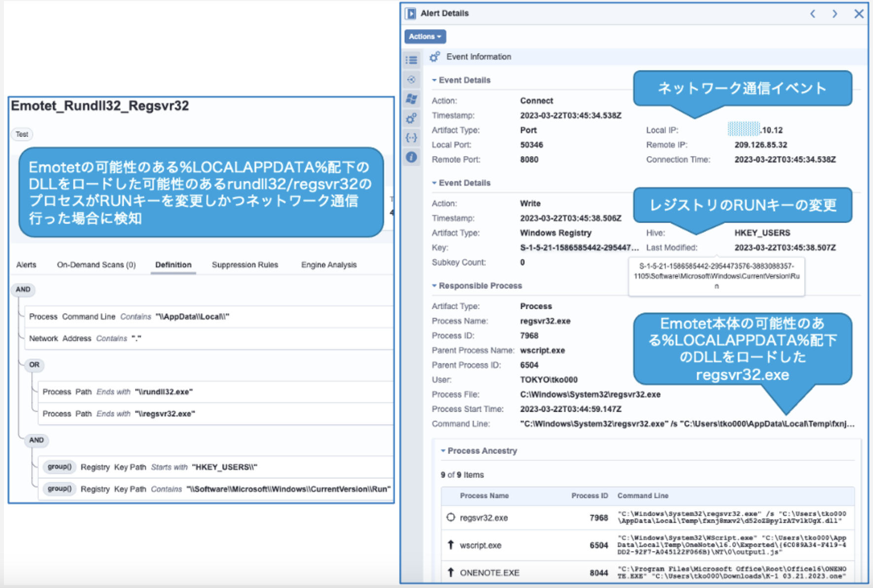The height and width of the screenshot is (588, 873).
Task: Select the wscript.exe ancestry row
Action: tap(648, 545)
